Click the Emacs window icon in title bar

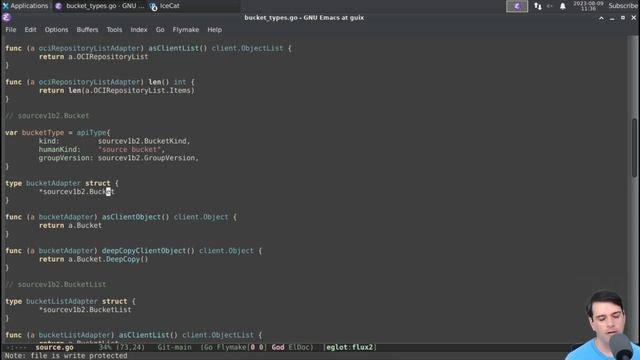click(6, 18)
